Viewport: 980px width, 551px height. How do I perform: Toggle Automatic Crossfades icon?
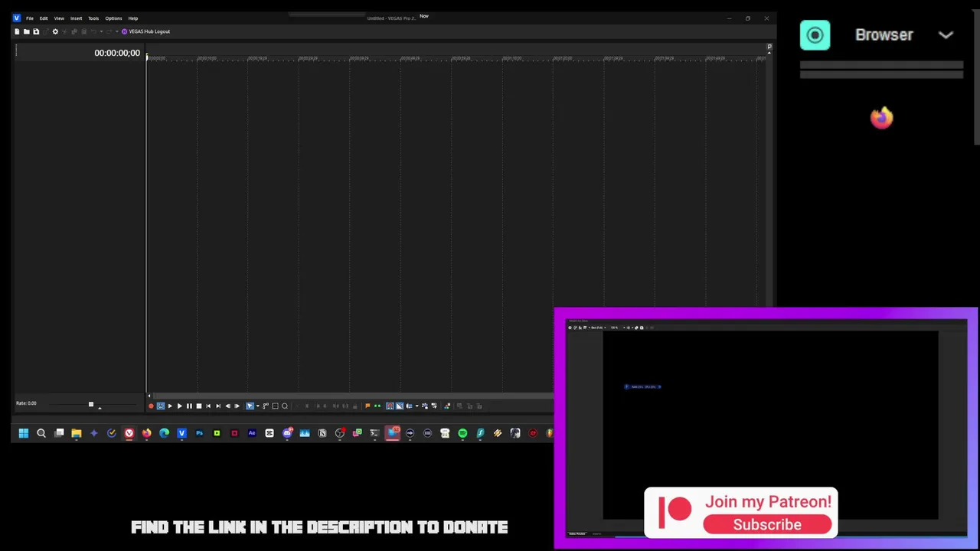coord(399,406)
